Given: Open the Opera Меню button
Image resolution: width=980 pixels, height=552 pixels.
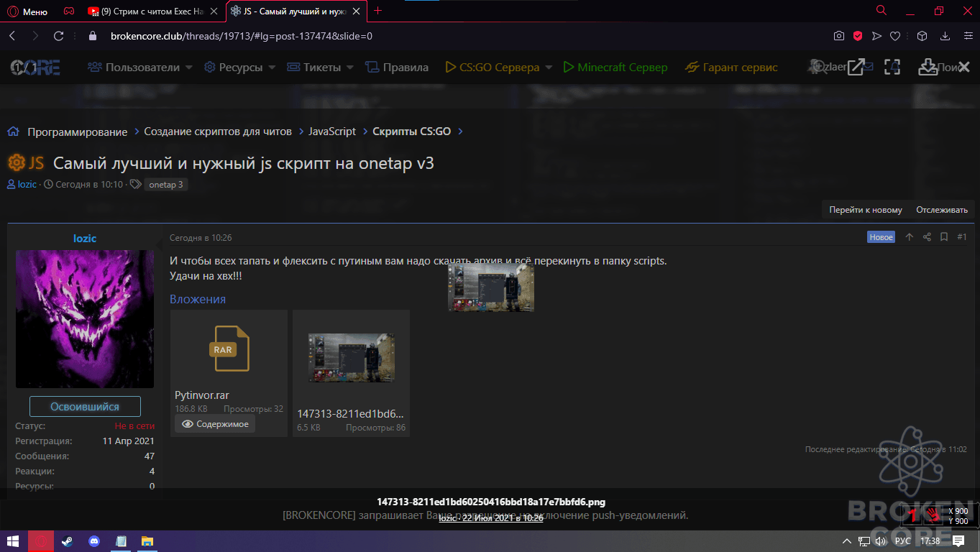Looking at the screenshot, I should [28, 11].
